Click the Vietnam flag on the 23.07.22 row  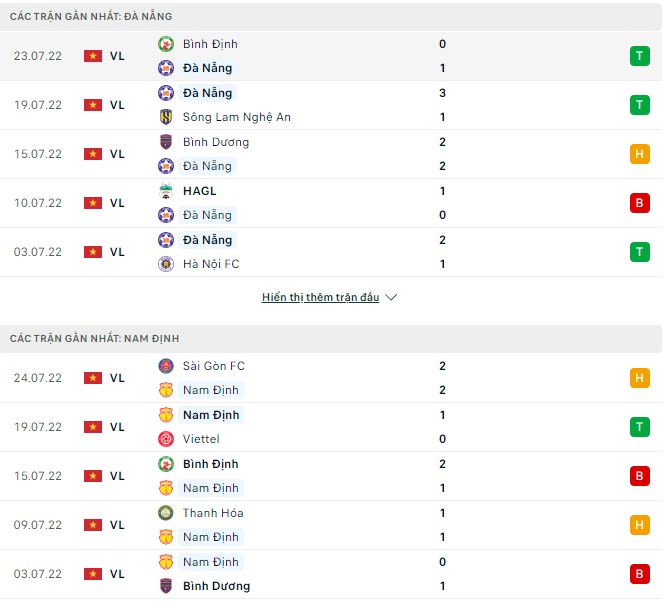coord(93,56)
